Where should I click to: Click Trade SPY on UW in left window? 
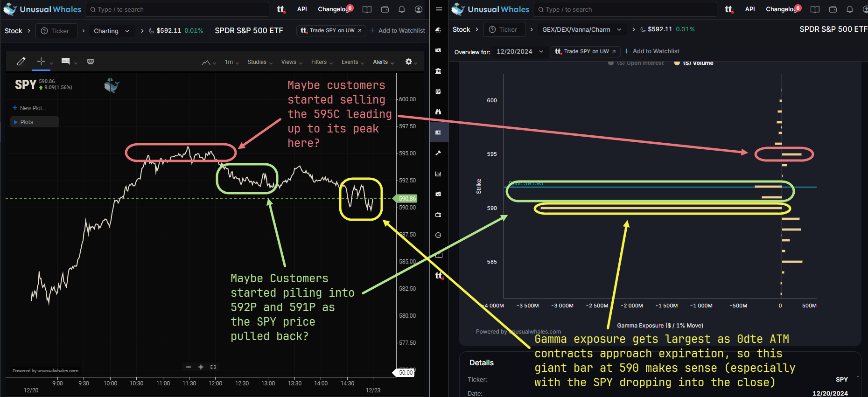pyautogui.click(x=331, y=30)
